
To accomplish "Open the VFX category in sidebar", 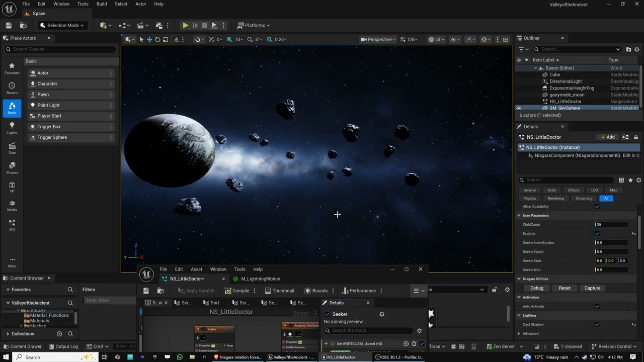I will [x=12, y=225].
